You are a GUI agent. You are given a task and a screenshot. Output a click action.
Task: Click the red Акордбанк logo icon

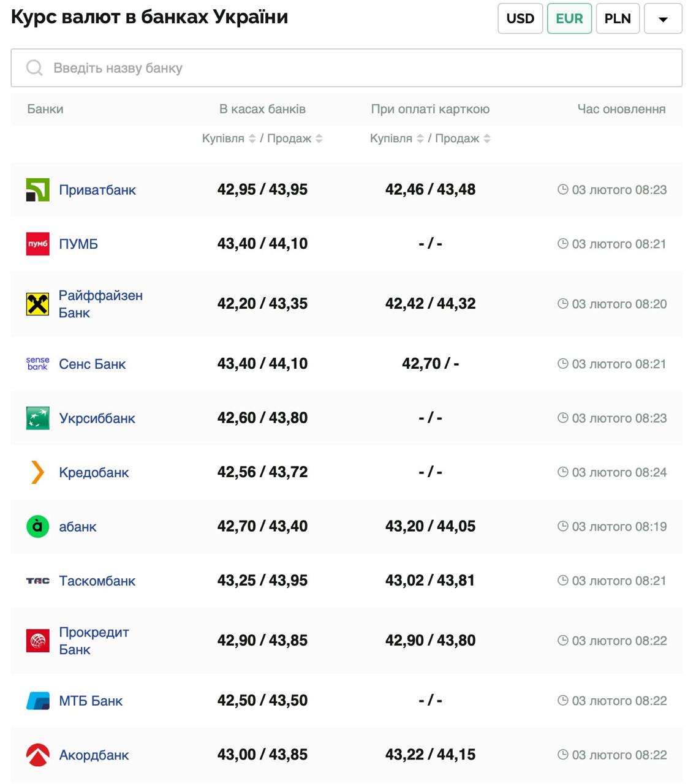[x=37, y=755]
